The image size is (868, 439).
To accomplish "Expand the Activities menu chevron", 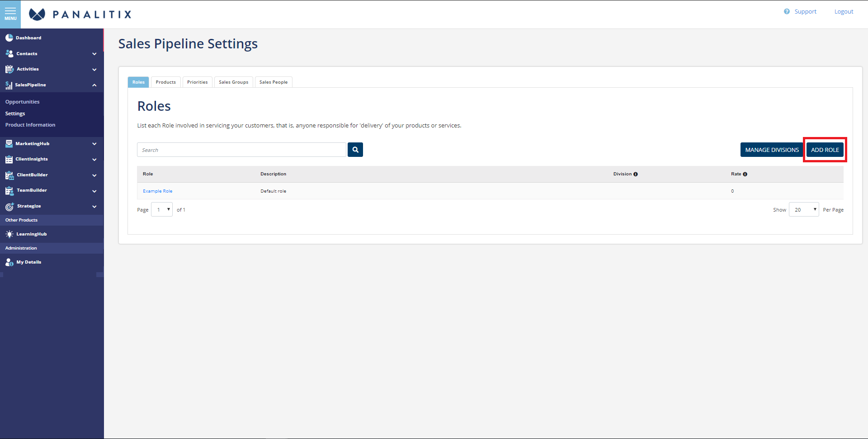I will pos(94,70).
